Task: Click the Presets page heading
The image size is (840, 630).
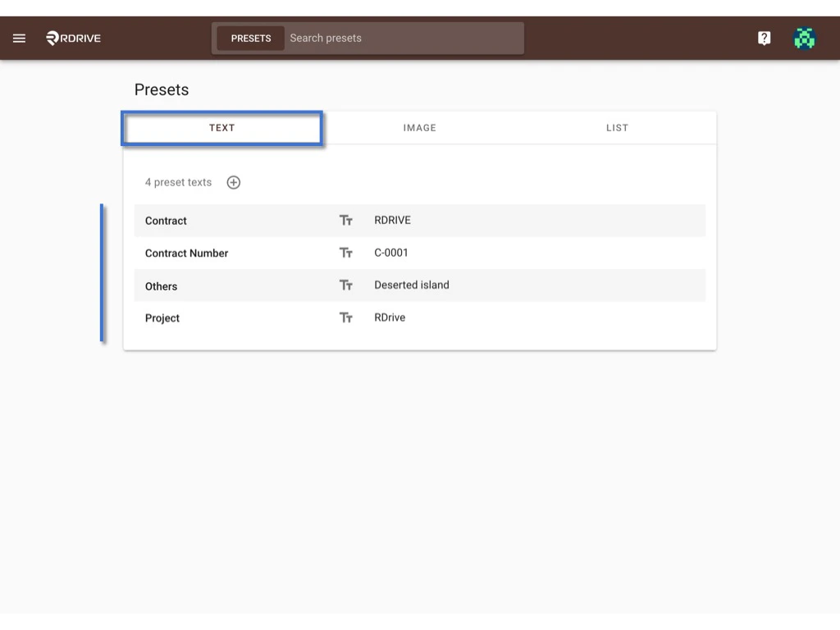Action: tap(161, 89)
